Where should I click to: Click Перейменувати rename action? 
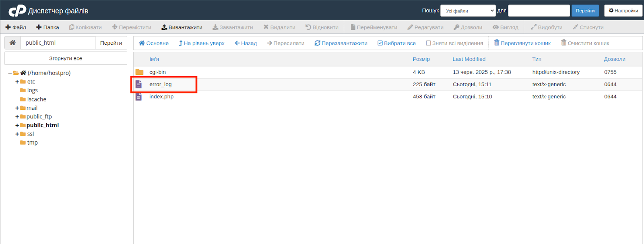click(x=374, y=27)
